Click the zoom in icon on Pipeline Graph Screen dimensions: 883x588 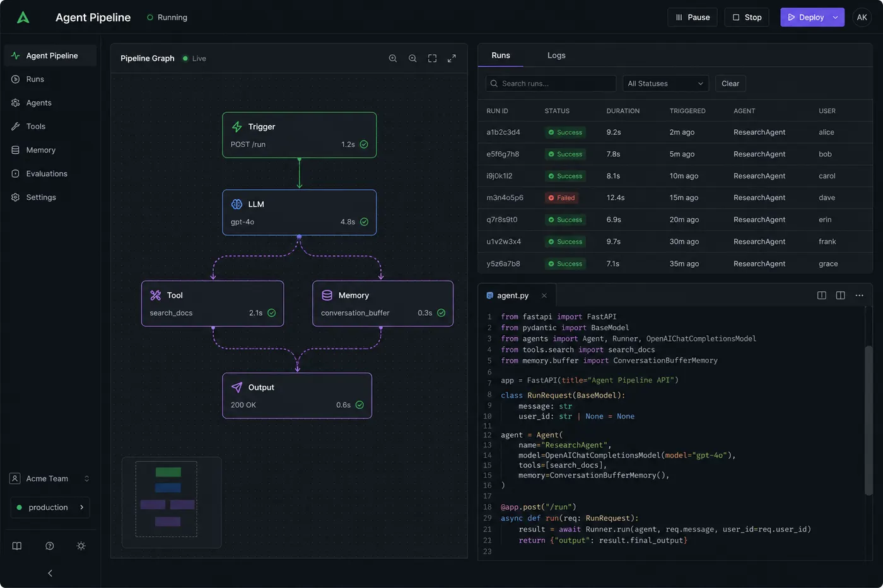click(393, 59)
